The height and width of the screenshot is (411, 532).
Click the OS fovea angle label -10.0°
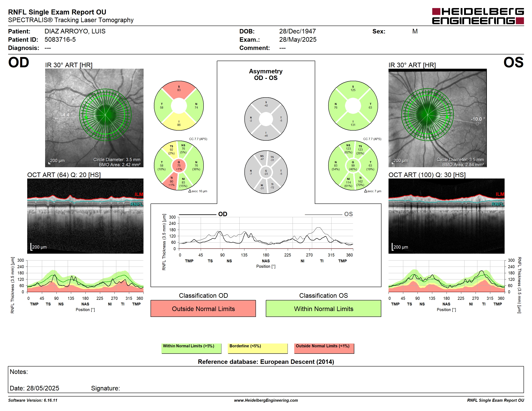pyautogui.click(x=478, y=119)
